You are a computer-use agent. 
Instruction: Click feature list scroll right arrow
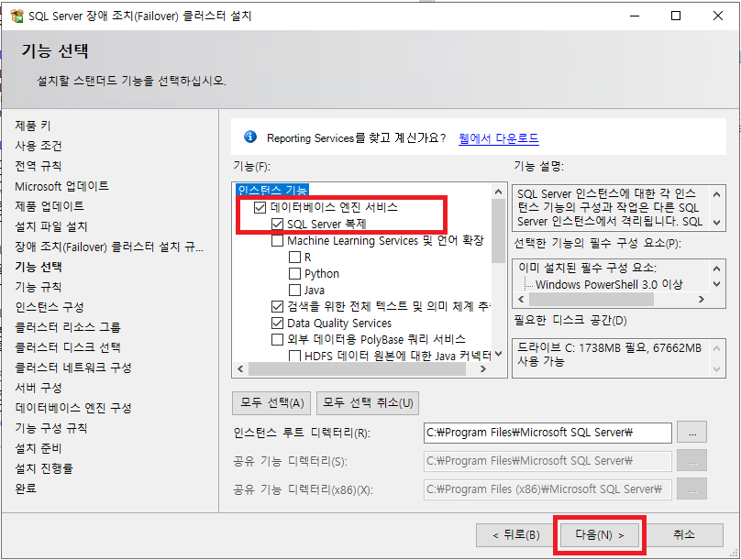[483, 368]
